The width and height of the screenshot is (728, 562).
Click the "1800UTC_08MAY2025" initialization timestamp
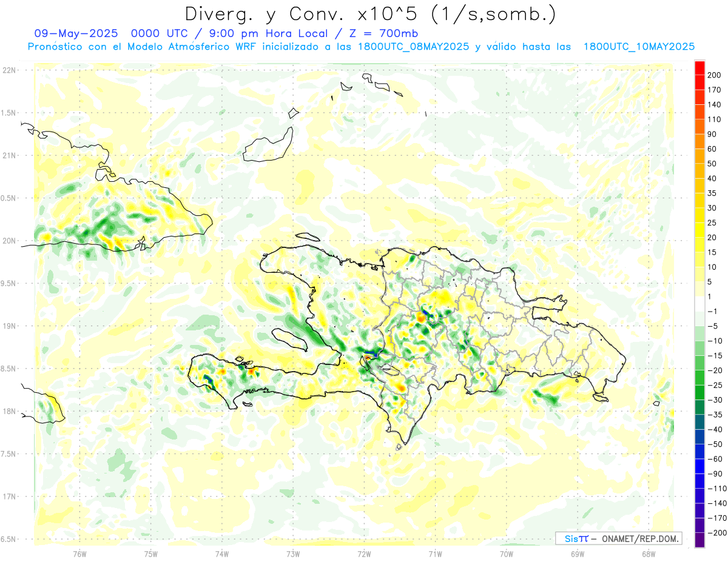pyautogui.click(x=413, y=46)
